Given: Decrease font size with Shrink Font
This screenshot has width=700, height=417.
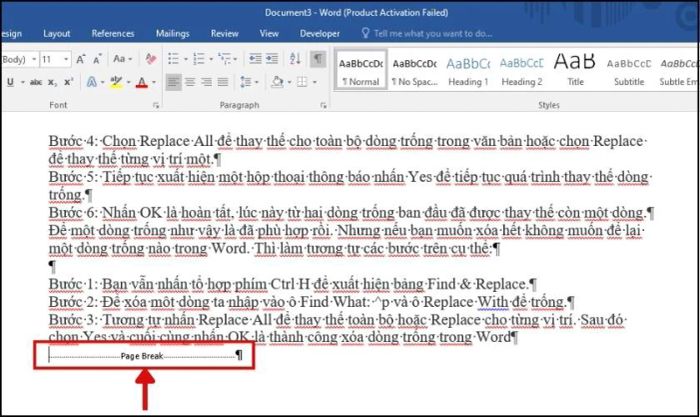Looking at the screenshot, I should (x=97, y=59).
